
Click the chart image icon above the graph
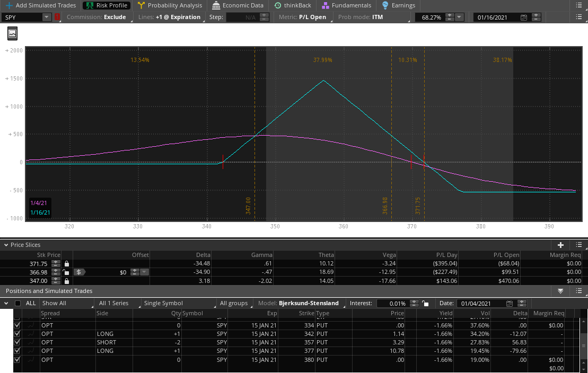[12, 33]
